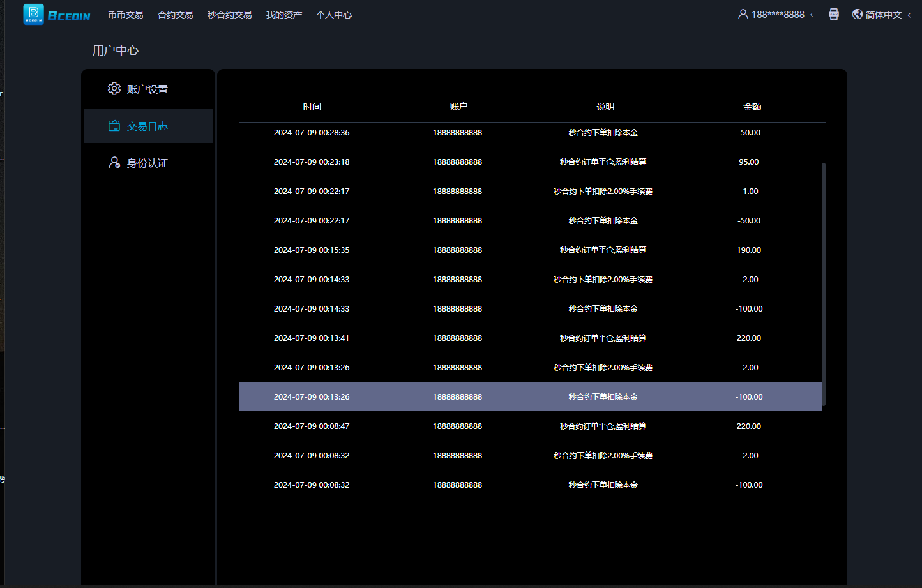This screenshot has width=922, height=588.
Task: Click the 00:23:18 row with amount 95.00
Action: [530, 162]
